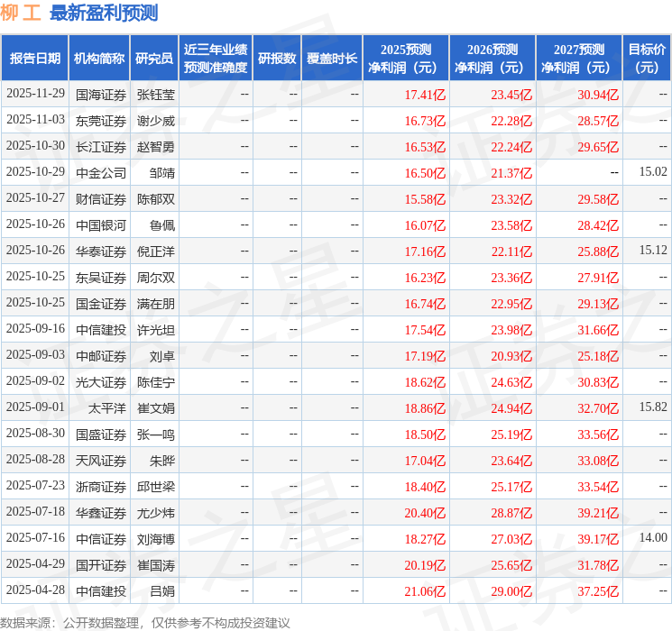This screenshot has width=672, height=631.
Task: Click analyst name 许光坦
Action: [x=155, y=330]
